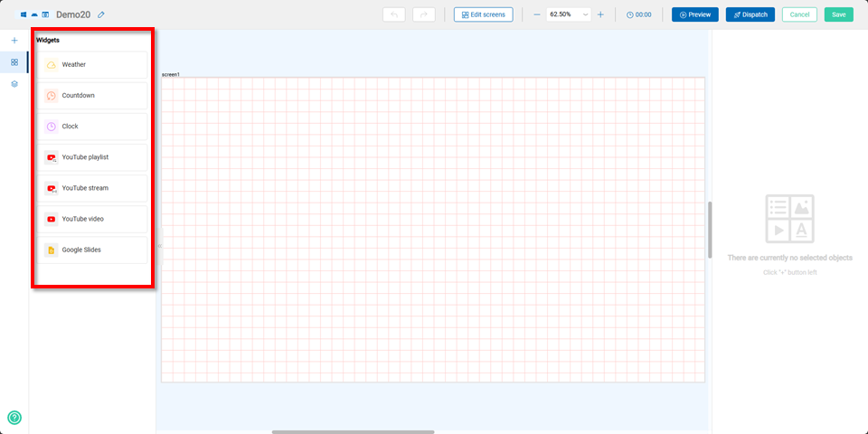The width and height of the screenshot is (868, 434).
Task: Collapse the widgets panel with side arrow
Action: [159, 245]
